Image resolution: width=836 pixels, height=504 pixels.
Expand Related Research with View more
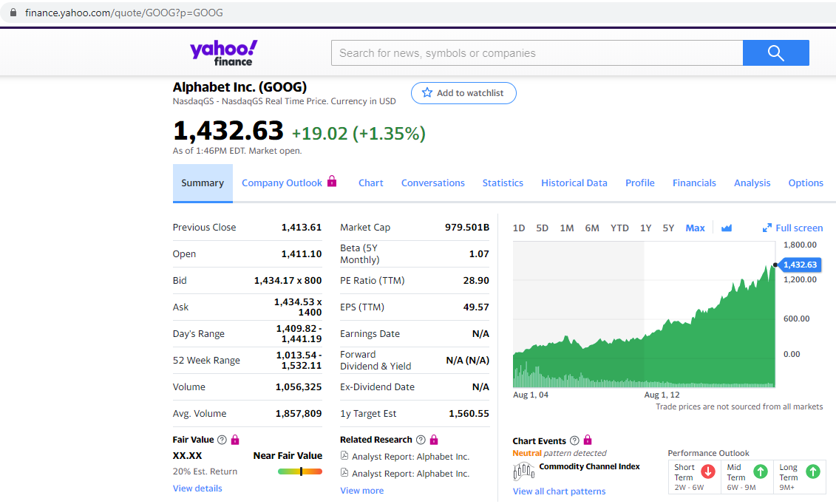tap(361, 491)
